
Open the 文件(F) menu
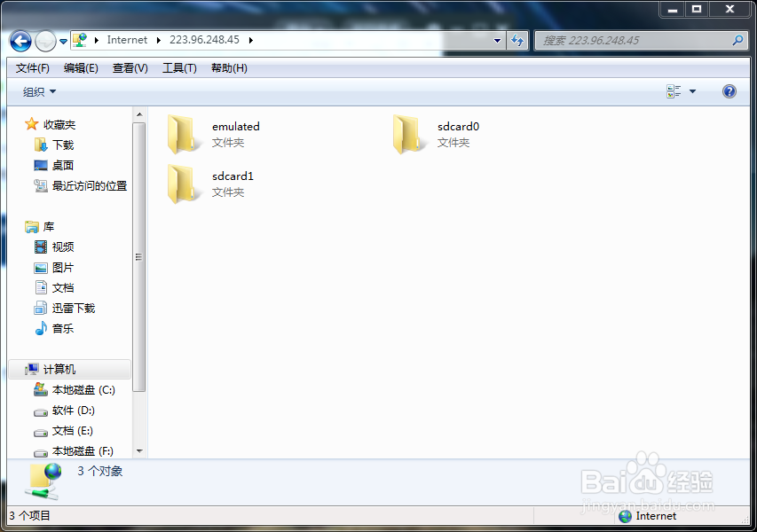32,68
